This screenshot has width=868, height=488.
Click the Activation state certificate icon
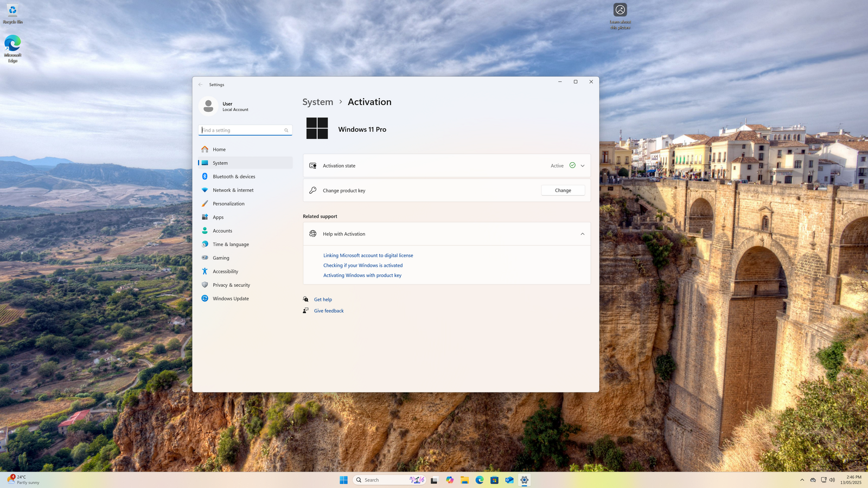pos(313,165)
